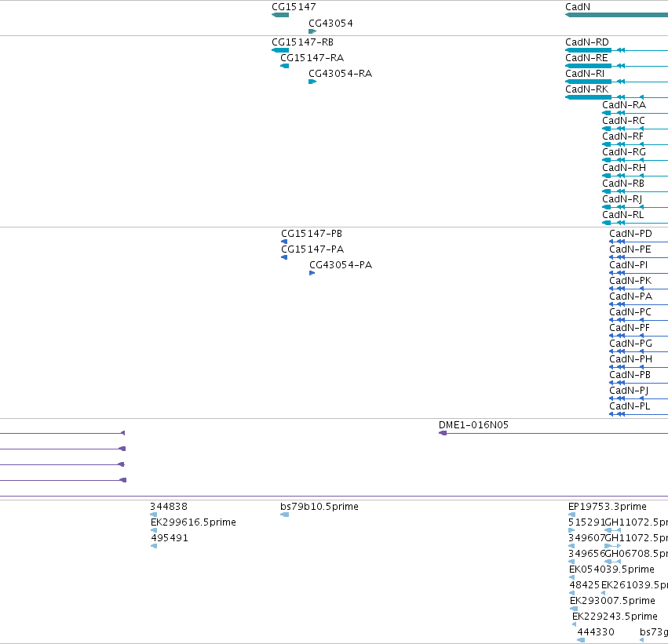The width and height of the screenshot is (668, 644).
Task: Select protein CG15147-PA label
Action: click(x=312, y=249)
